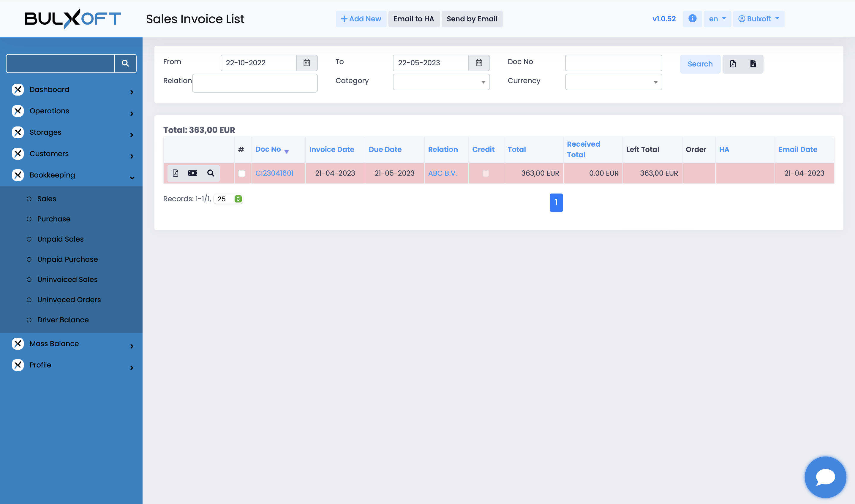Open Unpaid Sales in Bookkeeping submenu
The width and height of the screenshot is (855, 504).
(61, 239)
